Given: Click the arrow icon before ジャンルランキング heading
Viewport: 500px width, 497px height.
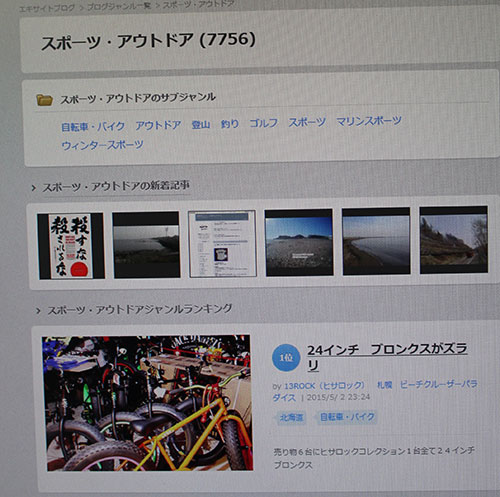Looking at the screenshot, I should 38,311.
